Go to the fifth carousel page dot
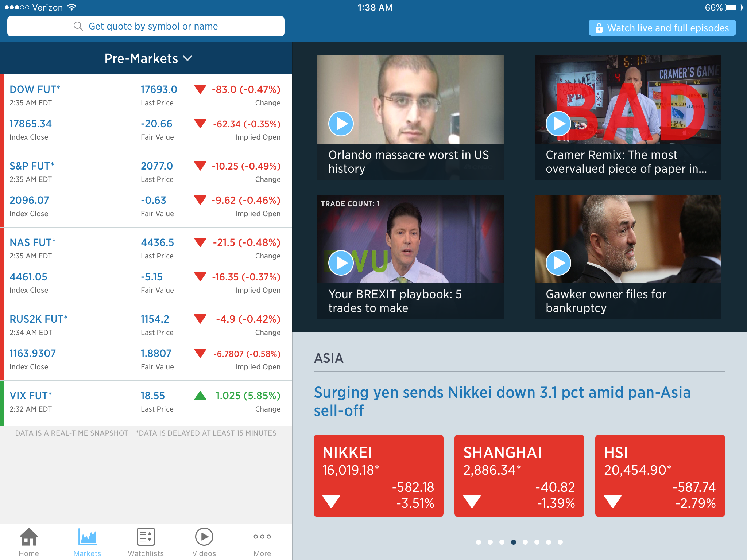Viewport: 747px width, 560px height. 525,542
